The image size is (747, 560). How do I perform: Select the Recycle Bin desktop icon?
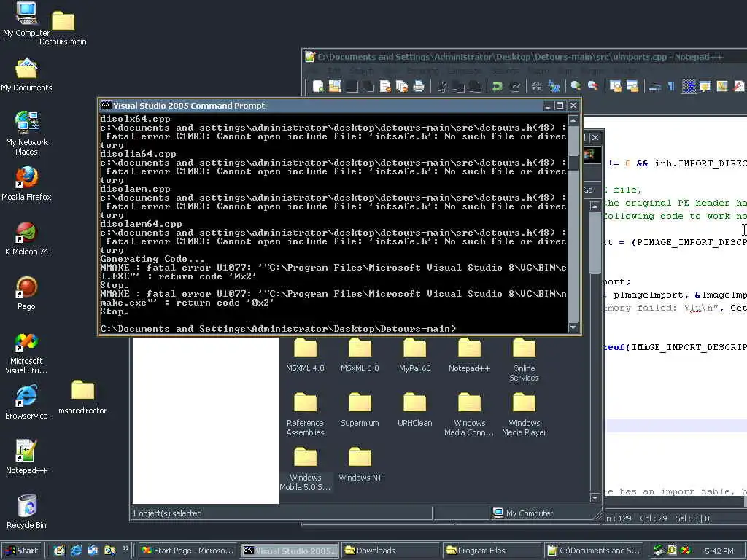27,512
